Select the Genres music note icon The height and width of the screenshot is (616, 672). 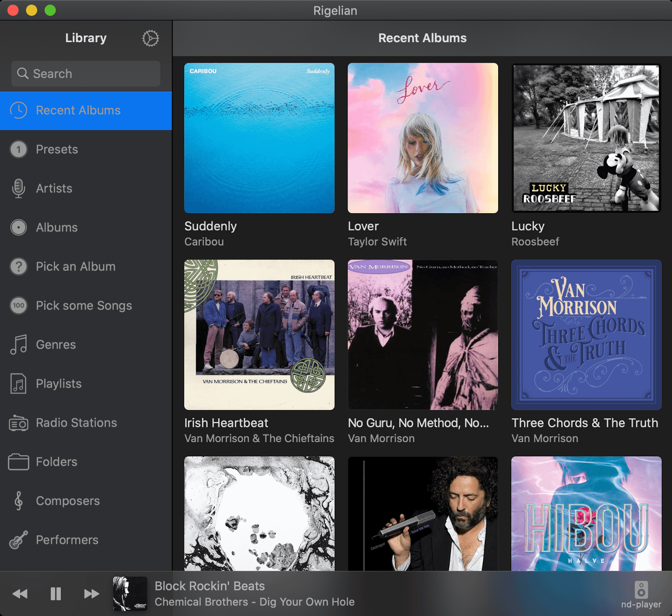[18, 344]
